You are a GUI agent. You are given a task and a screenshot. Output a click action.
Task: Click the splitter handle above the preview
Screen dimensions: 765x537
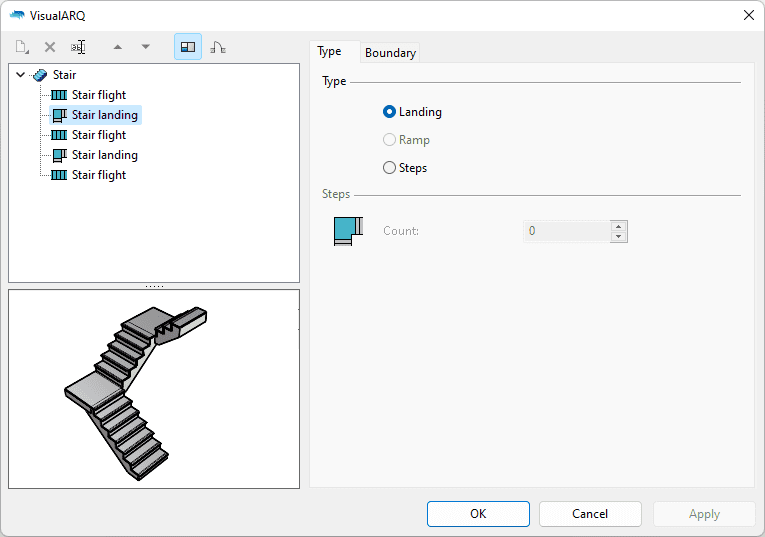pyautogui.click(x=154, y=286)
